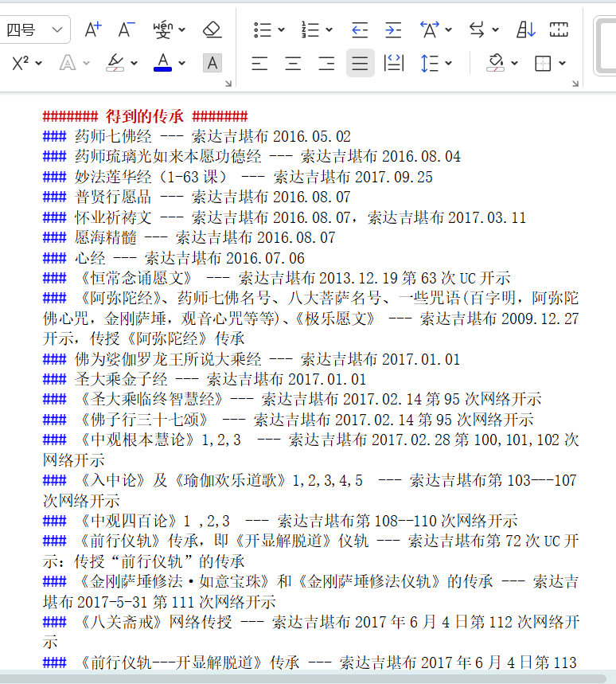Apply superscript X² formatting
616x684 pixels.
click(x=21, y=63)
